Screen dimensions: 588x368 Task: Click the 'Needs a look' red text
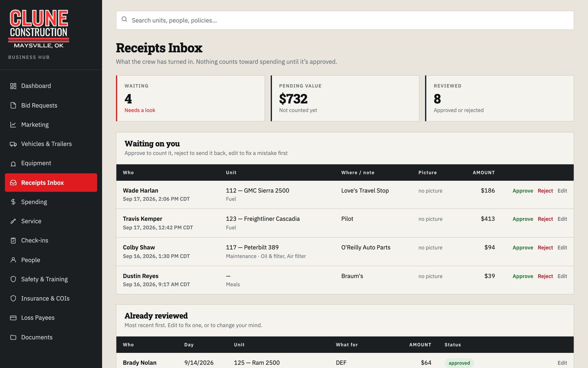[140, 110]
